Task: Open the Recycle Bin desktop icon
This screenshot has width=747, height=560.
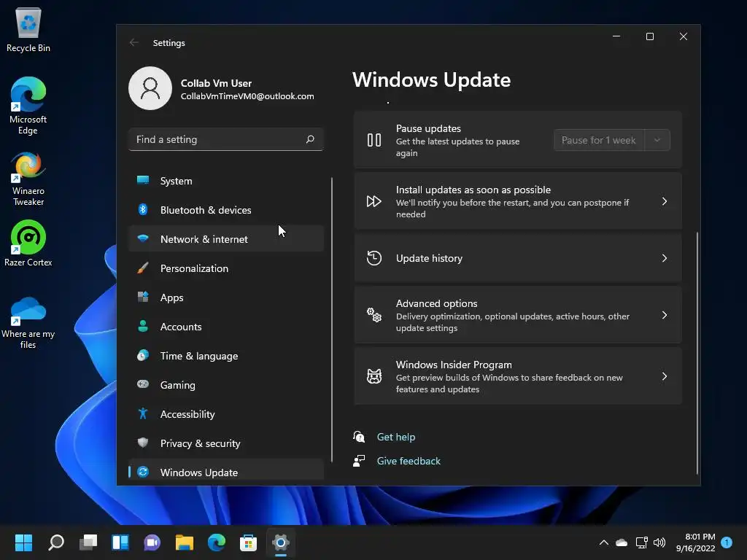Action: click(28, 30)
